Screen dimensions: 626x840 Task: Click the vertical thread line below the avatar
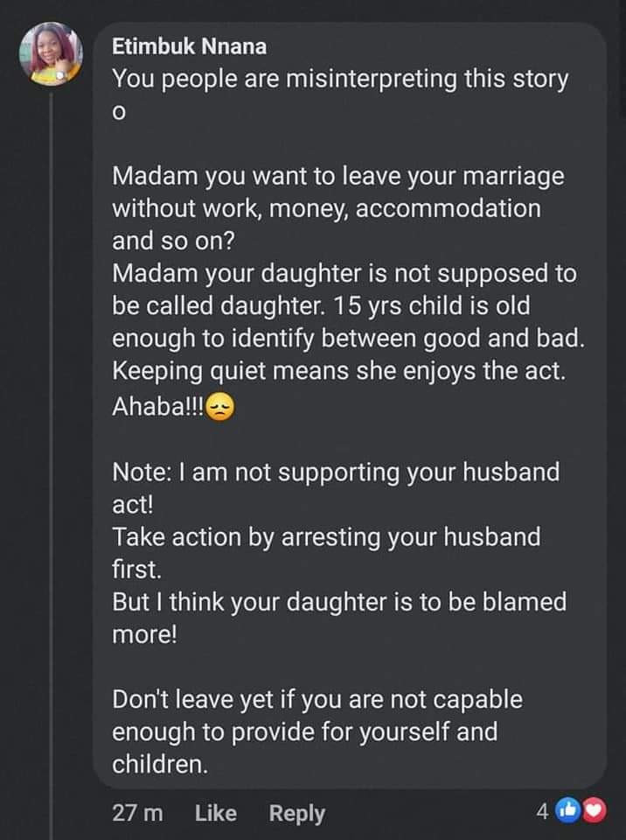pyautogui.click(x=52, y=437)
